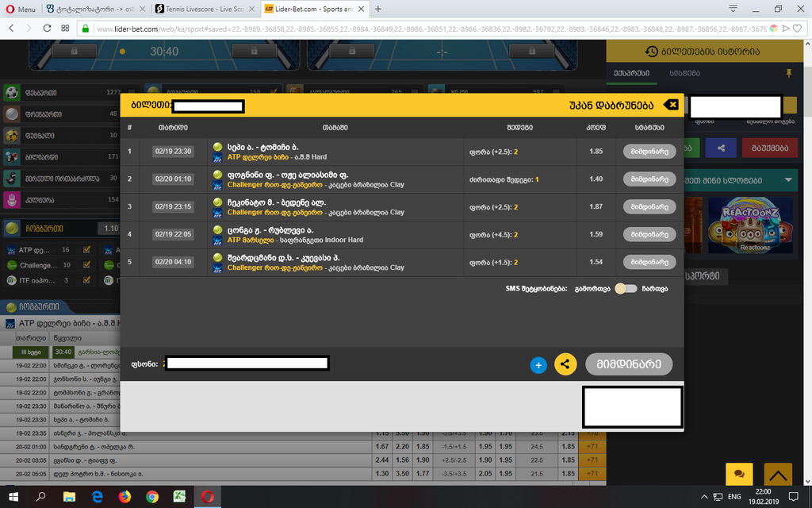Select the ATP Marseille tournament link in row 4
The height and width of the screenshot is (508, 812).
coord(250,240)
